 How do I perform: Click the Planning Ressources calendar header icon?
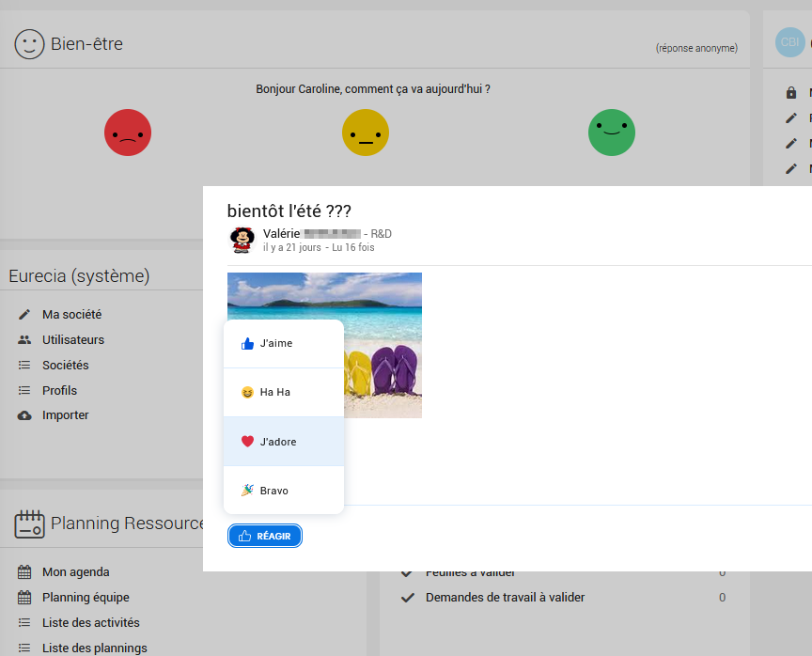(x=29, y=524)
